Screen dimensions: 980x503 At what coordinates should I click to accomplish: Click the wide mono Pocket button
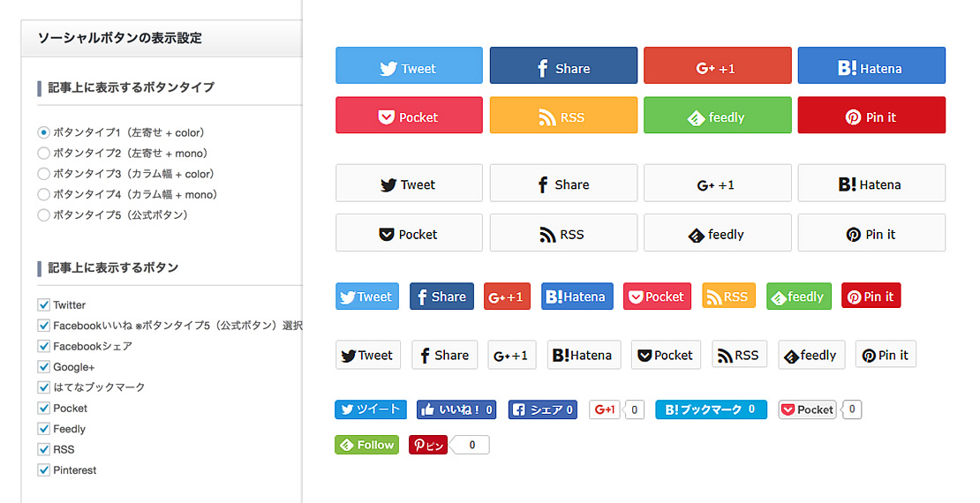tap(410, 232)
